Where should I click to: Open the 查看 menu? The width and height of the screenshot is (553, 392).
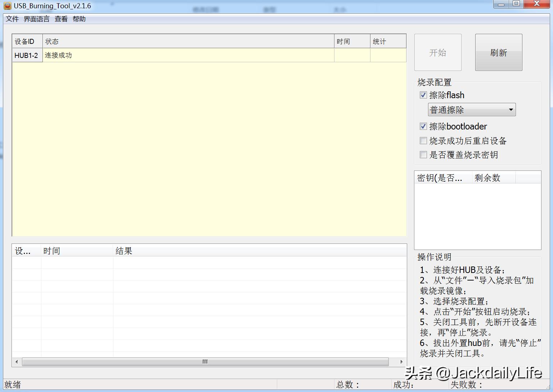[61, 19]
